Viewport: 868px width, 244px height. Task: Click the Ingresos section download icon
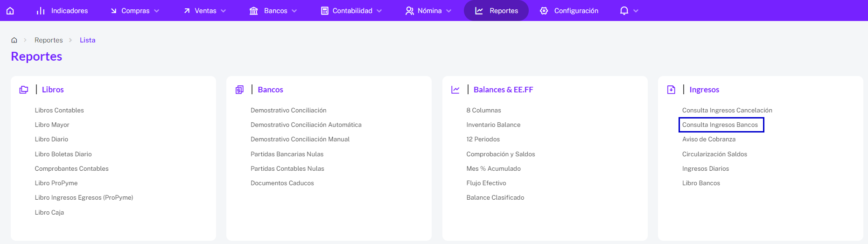pyautogui.click(x=671, y=90)
